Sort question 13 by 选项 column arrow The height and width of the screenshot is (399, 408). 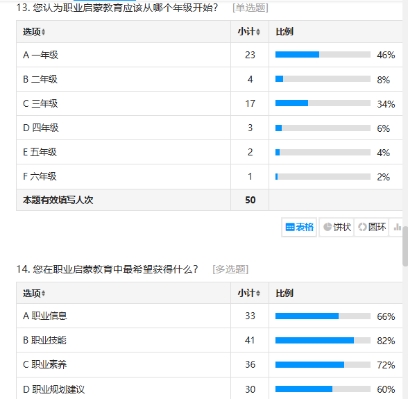44,32
